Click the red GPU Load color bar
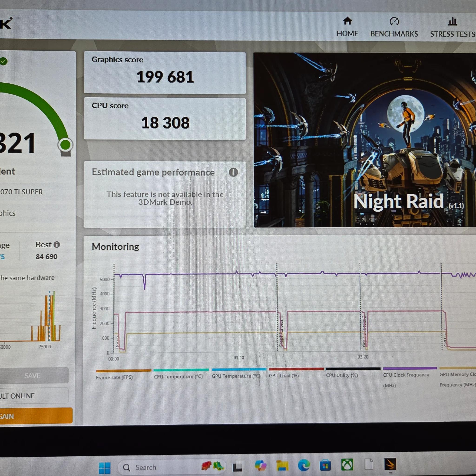476x476 pixels. 296,369
